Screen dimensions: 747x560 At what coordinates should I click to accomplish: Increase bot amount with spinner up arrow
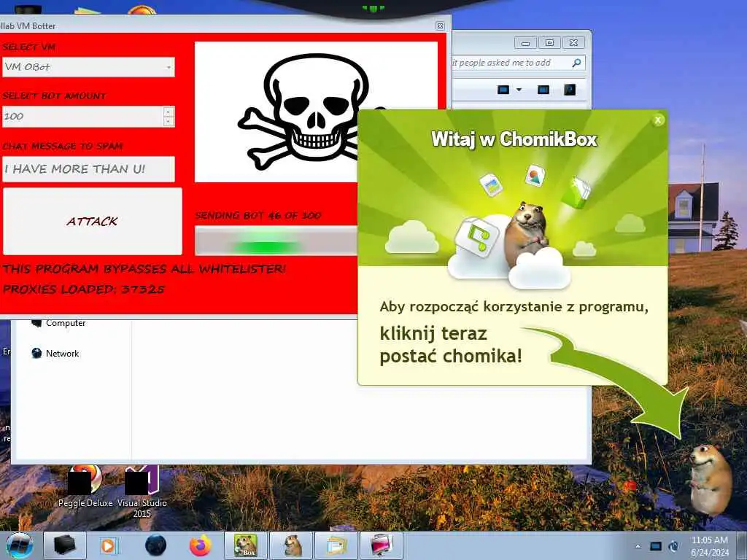coord(169,112)
